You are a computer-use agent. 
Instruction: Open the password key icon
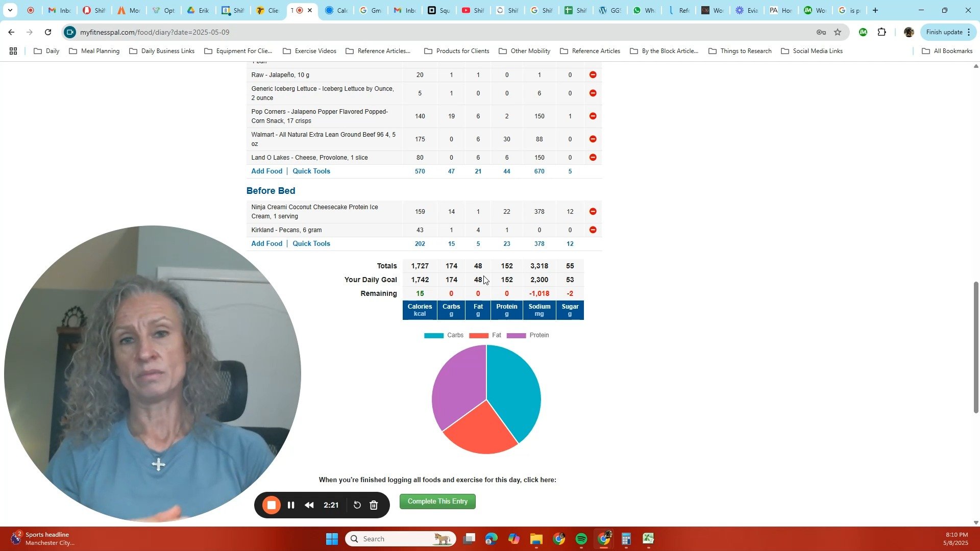(x=821, y=32)
